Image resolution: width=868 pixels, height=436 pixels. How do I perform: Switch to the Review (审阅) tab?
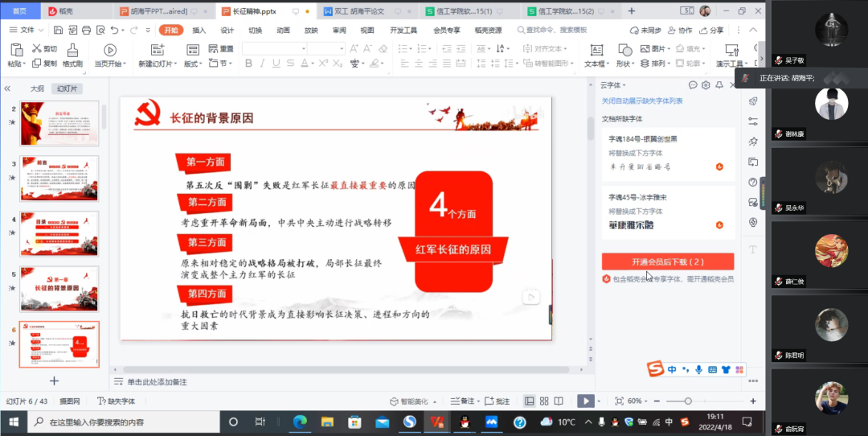339,31
